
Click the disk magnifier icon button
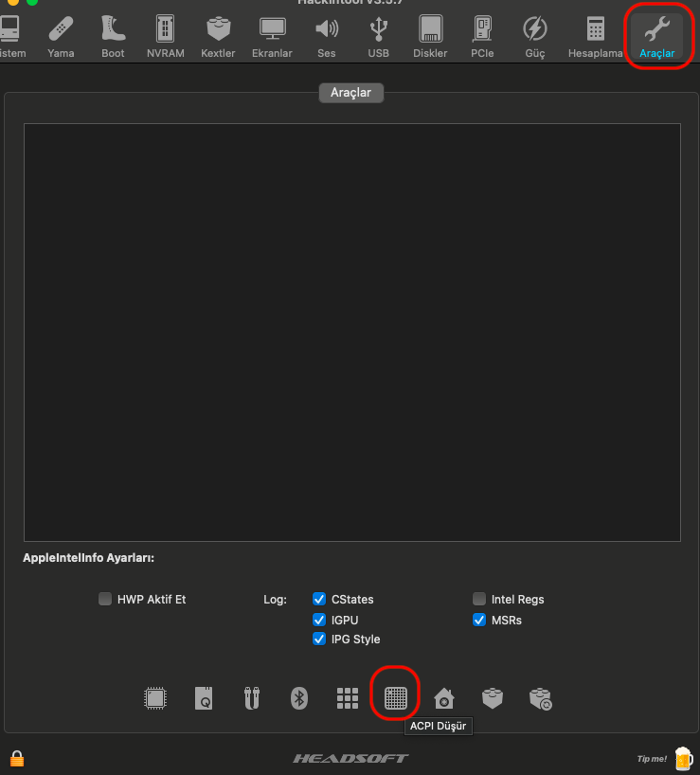(x=204, y=698)
